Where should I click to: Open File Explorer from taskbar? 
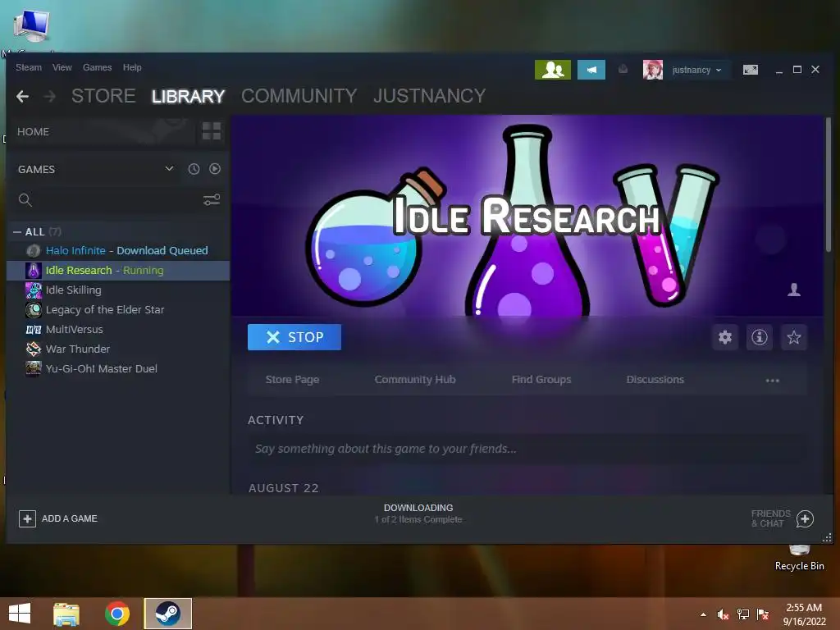click(66, 614)
